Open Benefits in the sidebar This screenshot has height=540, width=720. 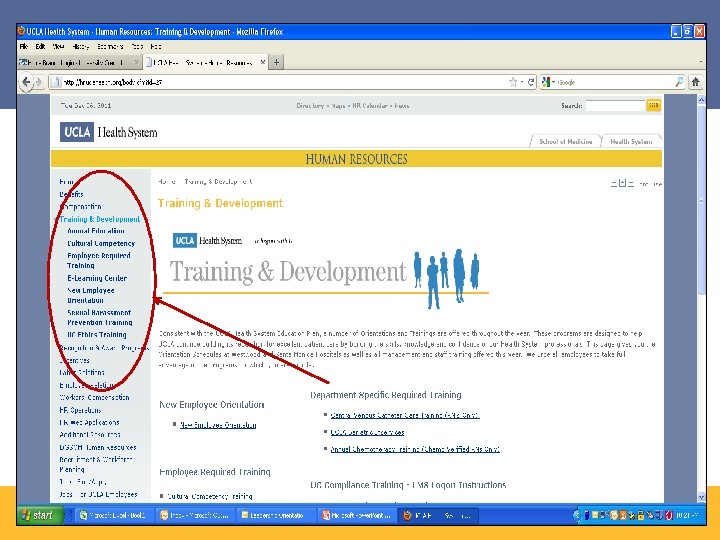click(71, 194)
